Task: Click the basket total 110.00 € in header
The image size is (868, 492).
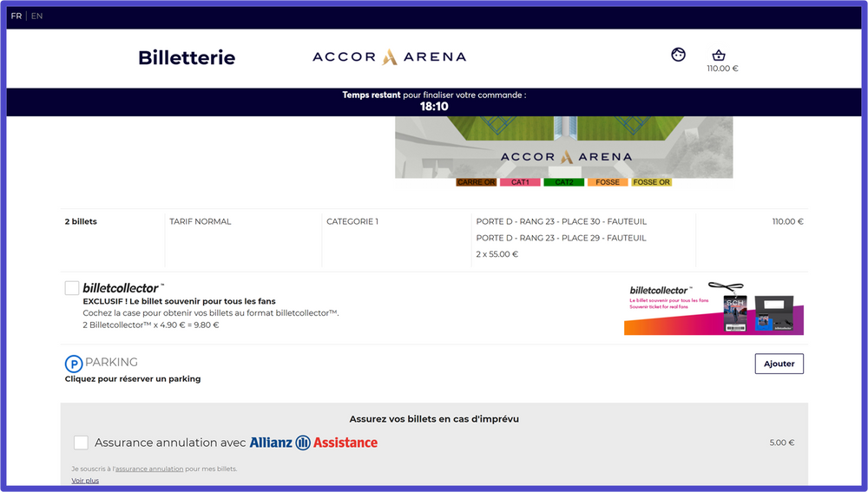Action: tap(722, 69)
